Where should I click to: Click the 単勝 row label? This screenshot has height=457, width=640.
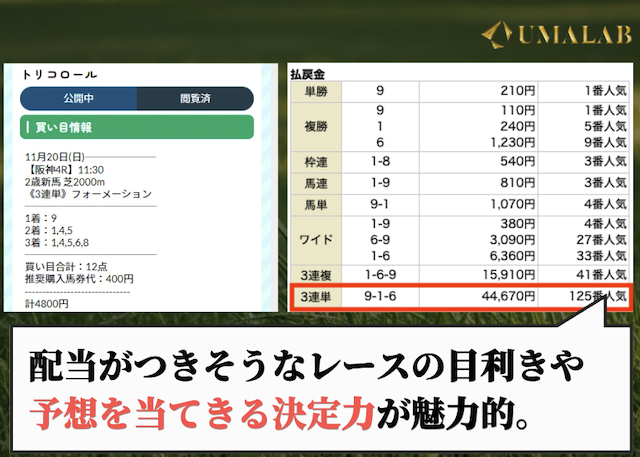[316, 91]
